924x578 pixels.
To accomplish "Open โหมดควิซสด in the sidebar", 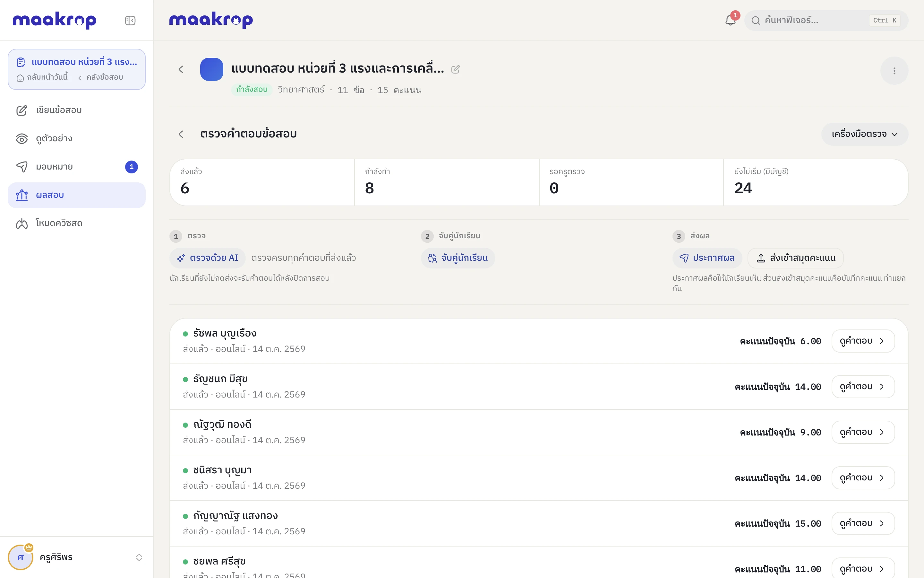I will [x=76, y=223].
